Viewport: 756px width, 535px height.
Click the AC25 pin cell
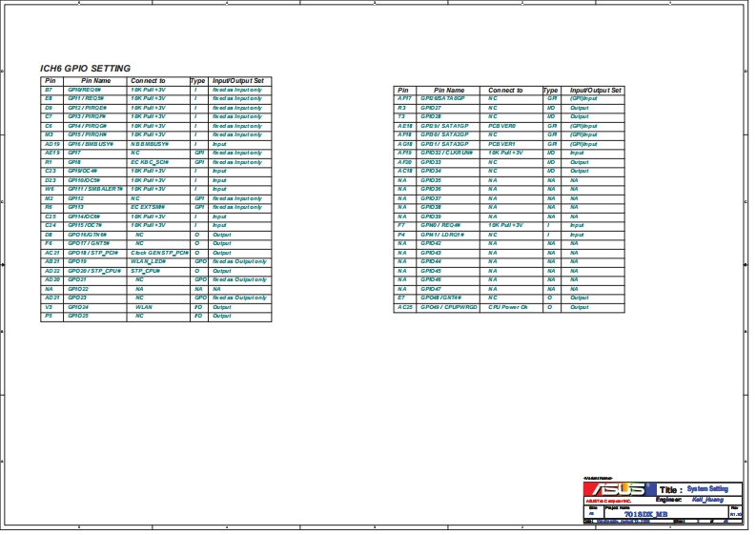coord(404,307)
